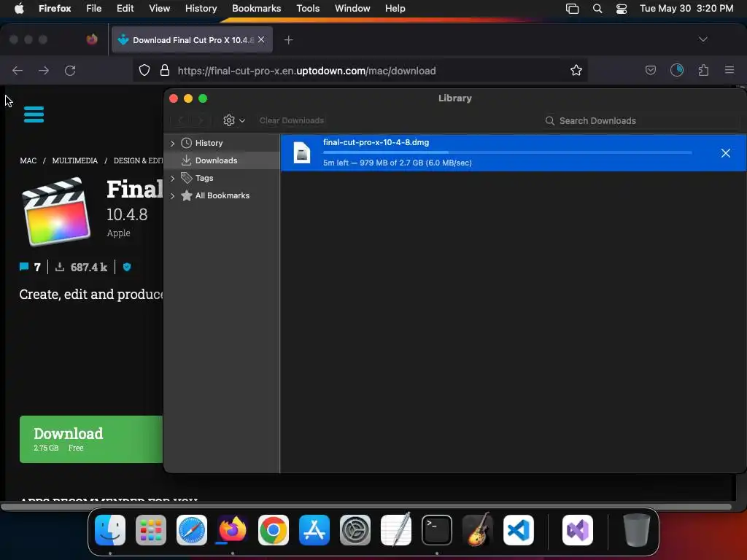Cancel the final-cut-pro-x-10-4-8.dmg download

(726, 153)
